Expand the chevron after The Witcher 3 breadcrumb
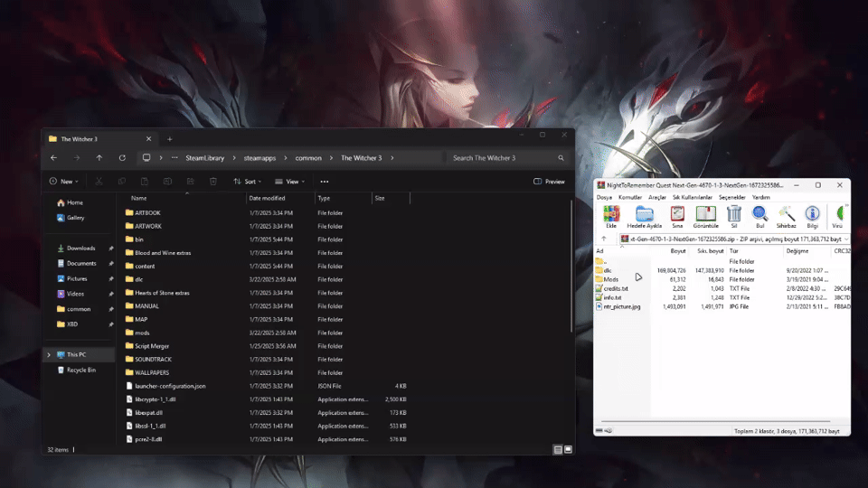The image size is (868, 488). coord(392,157)
